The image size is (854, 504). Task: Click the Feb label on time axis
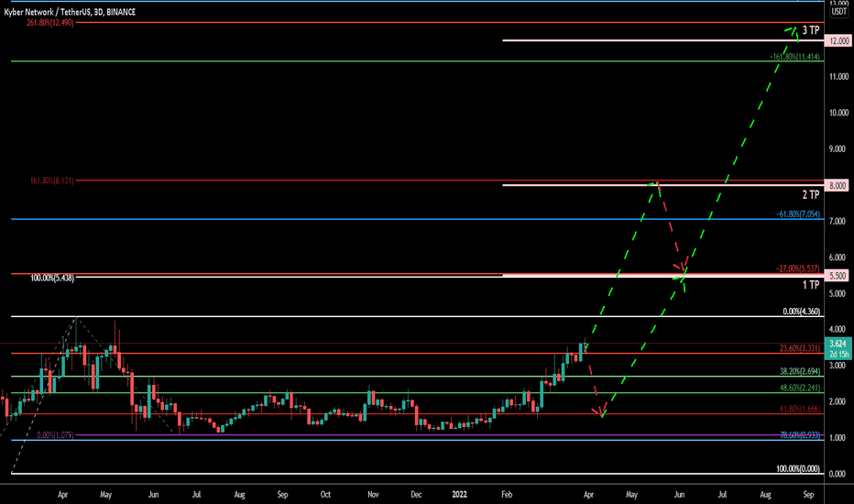[x=507, y=495]
